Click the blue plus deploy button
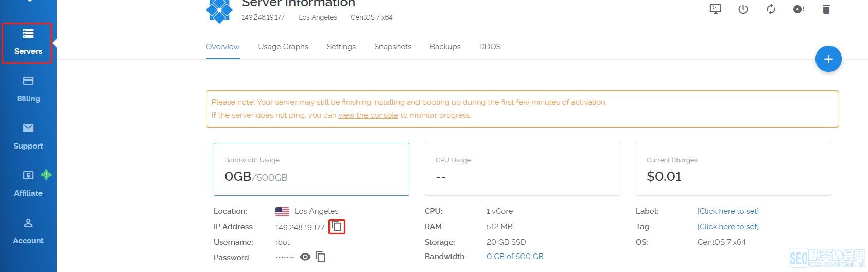This screenshot has width=868, height=272. [x=828, y=59]
